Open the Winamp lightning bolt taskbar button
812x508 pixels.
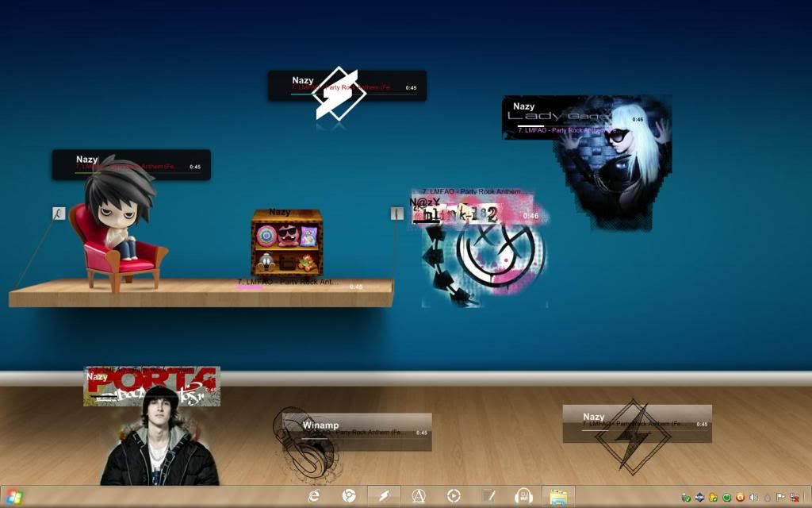pyautogui.click(x=384, y=496)
